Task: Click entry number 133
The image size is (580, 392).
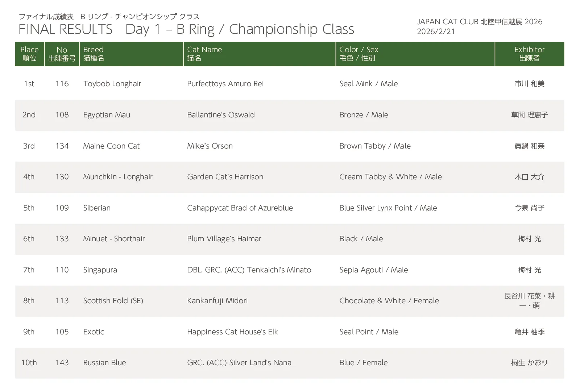Action: point(62,239)
